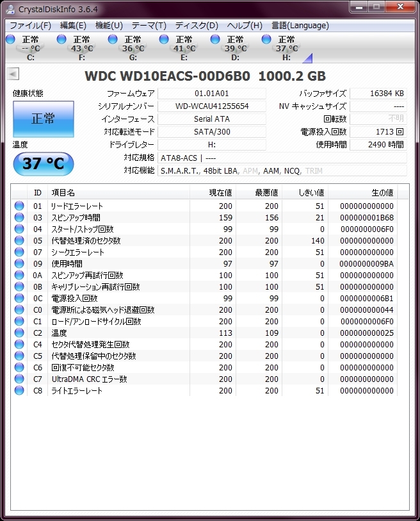The width and height of the screenshot is (420, 521).
Task: Click the threshold value 140
Action: pyautogui.click(x=318, y=240)
